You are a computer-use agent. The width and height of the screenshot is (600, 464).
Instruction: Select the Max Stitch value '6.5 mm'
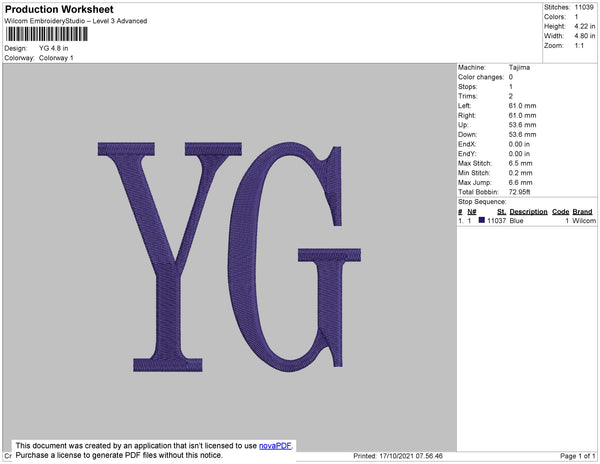coord(520,163)
